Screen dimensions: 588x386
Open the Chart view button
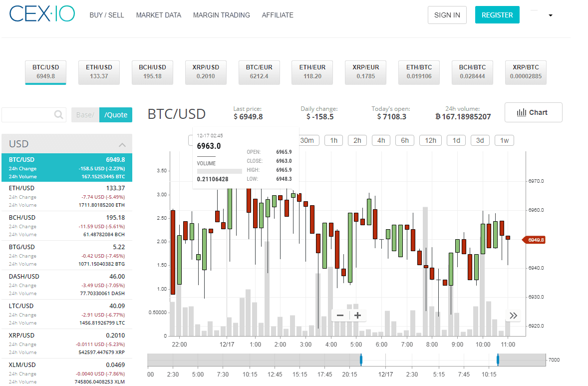click(x=533, y=112)
